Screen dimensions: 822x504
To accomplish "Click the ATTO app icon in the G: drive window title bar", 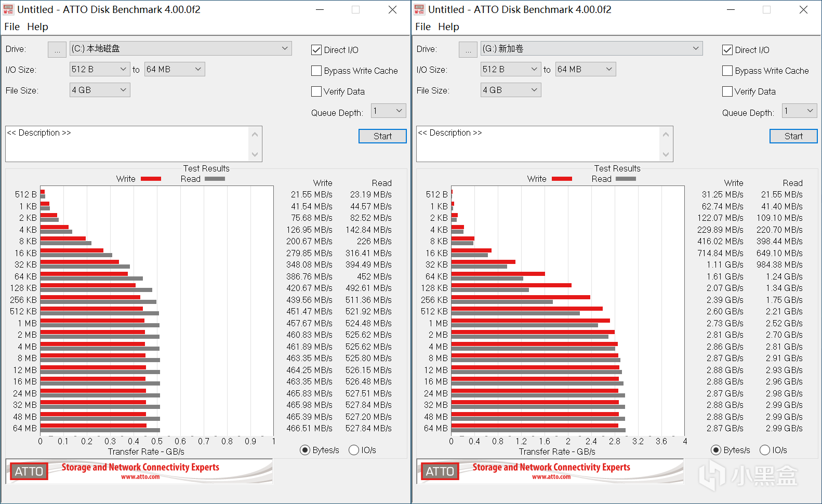I will tap(419, 9).
